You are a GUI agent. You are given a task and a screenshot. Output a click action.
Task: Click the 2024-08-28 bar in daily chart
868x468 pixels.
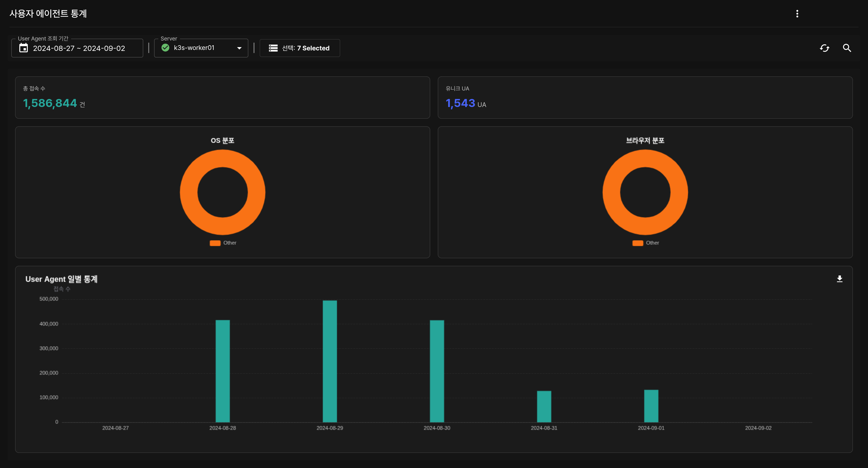point(222,371)
